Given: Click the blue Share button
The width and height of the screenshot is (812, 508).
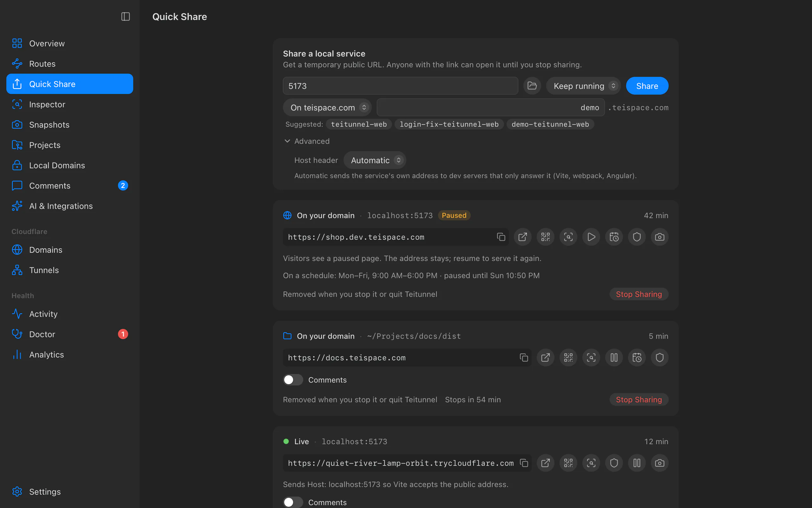Looking at the screenshot, I should point(647,86).
